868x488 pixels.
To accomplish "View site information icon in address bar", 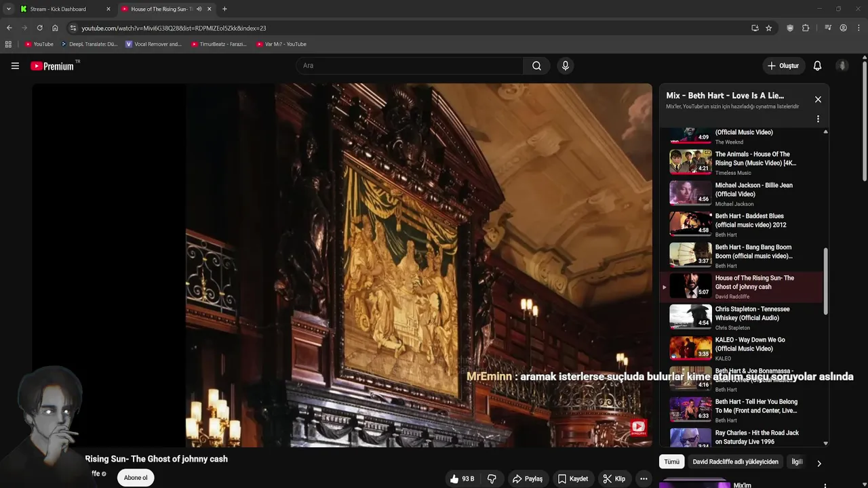I will (x=73, y=28).
